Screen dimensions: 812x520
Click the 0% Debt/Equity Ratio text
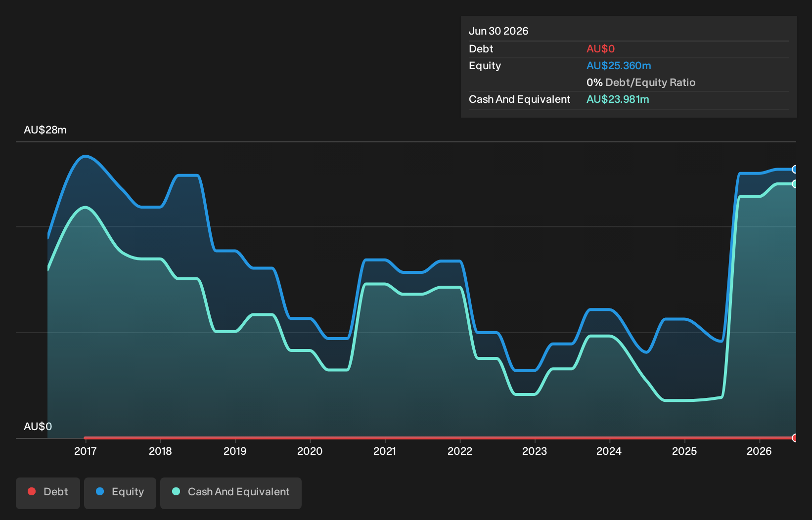pyautogui.click(x=641, y=83)
